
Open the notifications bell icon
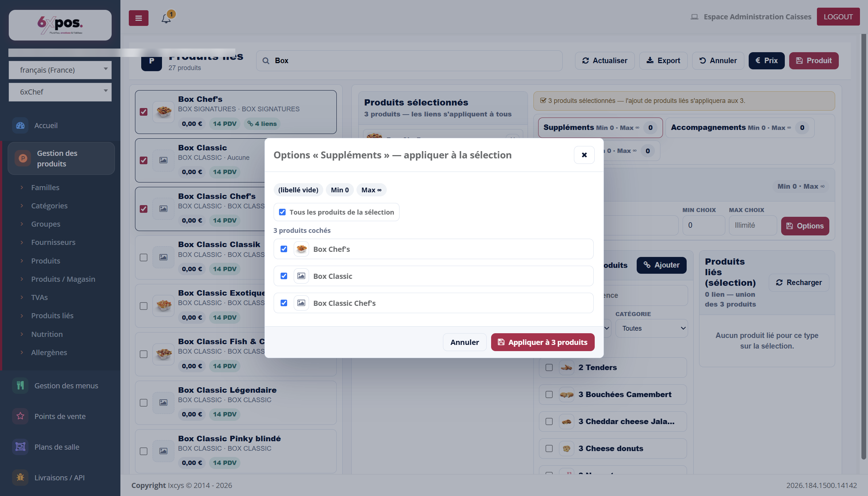coord(166,18)
